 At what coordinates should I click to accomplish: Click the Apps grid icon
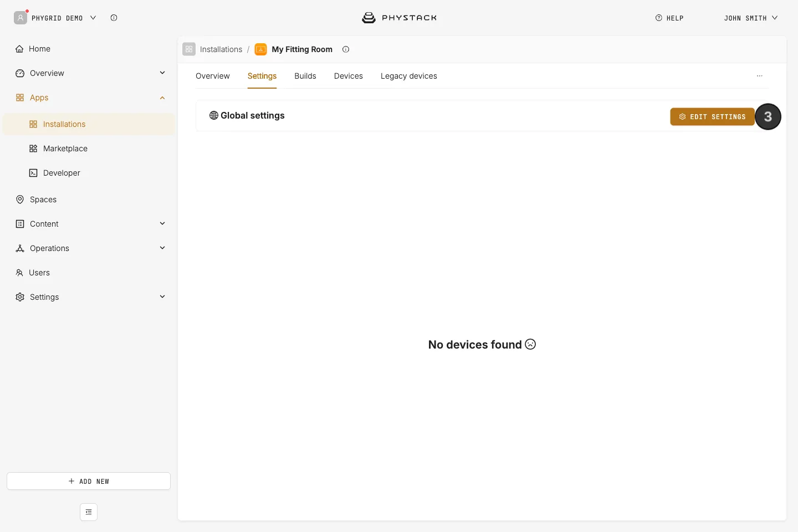point(20,98)
